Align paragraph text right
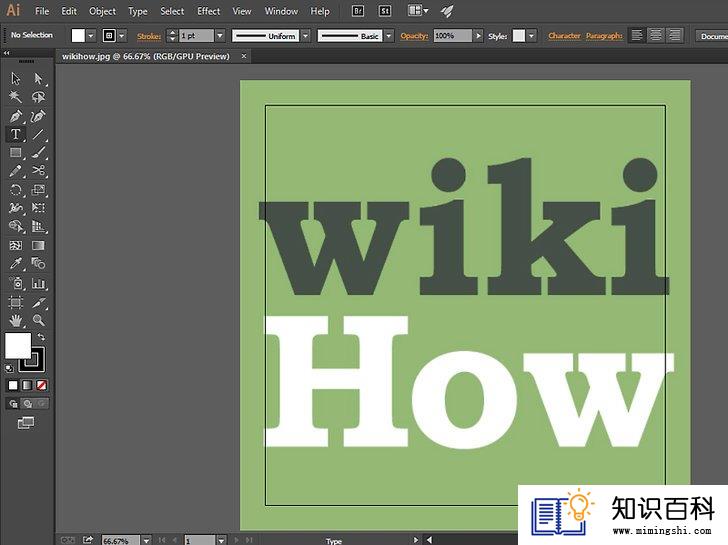Viewport: 728px width, 545px height. click(x=675, y=35)
